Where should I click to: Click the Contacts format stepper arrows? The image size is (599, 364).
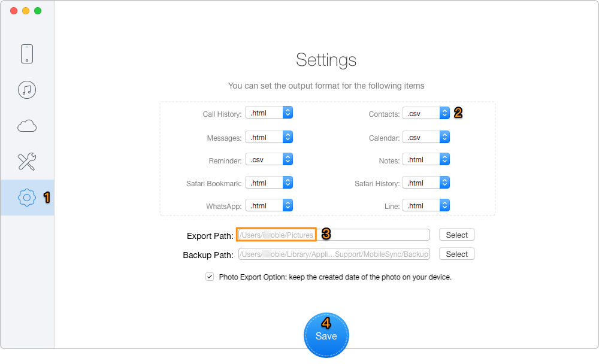(444, 113)
